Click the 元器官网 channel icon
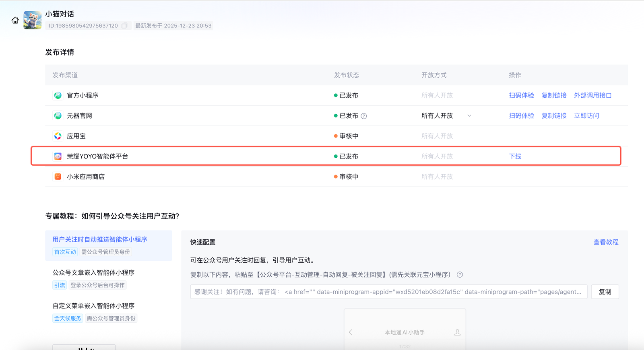Viewport: 644px width, 350px height. coord(58,116)
